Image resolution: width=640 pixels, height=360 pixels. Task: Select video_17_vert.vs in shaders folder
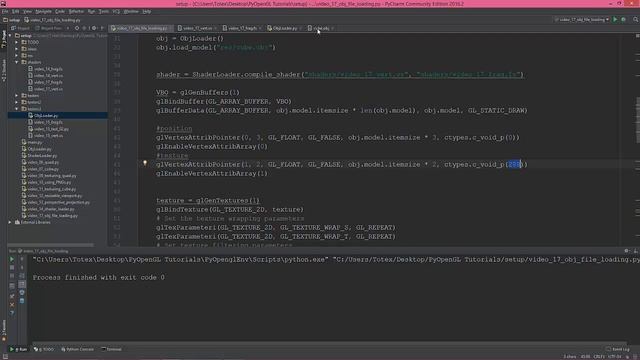coord(48,89)
